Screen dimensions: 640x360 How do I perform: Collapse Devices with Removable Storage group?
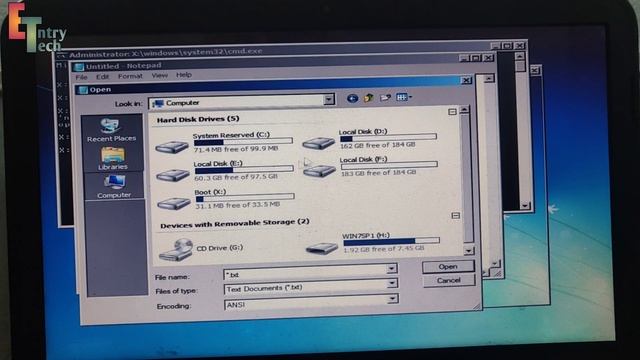tap(456, 215)
